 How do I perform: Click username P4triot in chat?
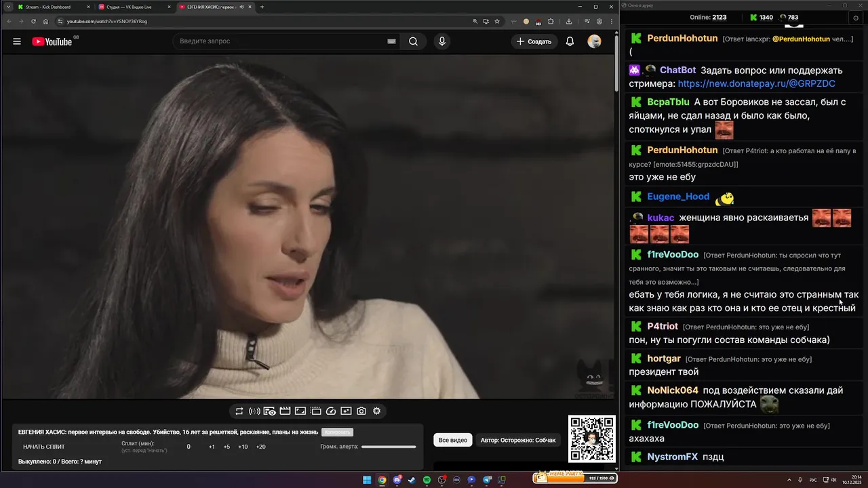663,326
